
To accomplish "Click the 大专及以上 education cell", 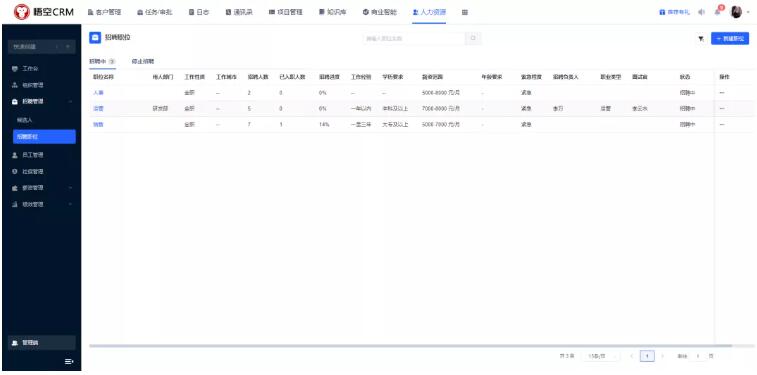I will [395, 125].
